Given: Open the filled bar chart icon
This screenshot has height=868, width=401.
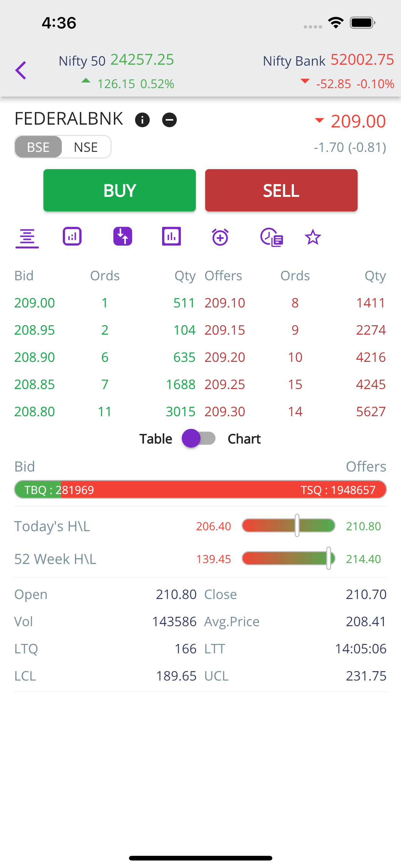Looking at the screenshot, I should [171, 237].
